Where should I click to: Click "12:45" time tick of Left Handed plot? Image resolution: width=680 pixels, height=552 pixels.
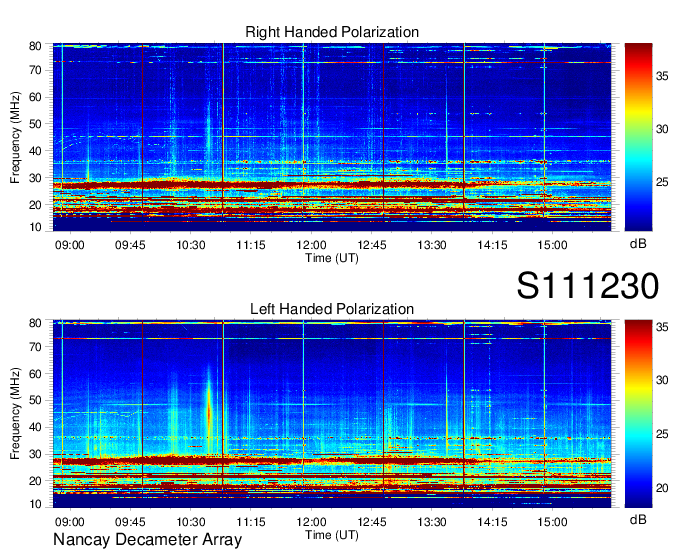372,522
